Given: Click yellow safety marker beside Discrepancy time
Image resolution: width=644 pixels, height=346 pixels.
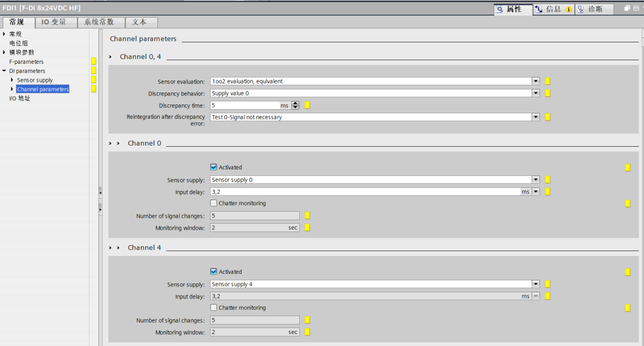Looking at the screenshot, I should (x=307, y=105).
